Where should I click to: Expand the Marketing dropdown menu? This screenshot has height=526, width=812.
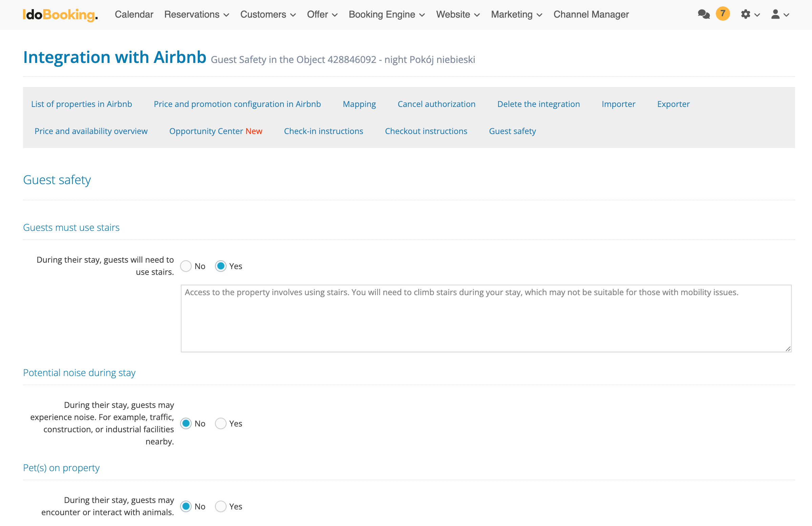point(516,14)
